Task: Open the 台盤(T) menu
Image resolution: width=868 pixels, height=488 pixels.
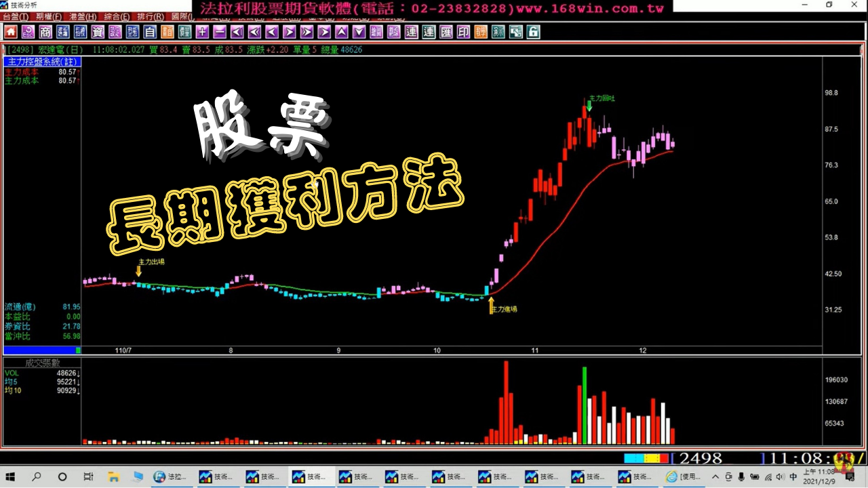Action: pyautogui.click(x=16, y=16)
